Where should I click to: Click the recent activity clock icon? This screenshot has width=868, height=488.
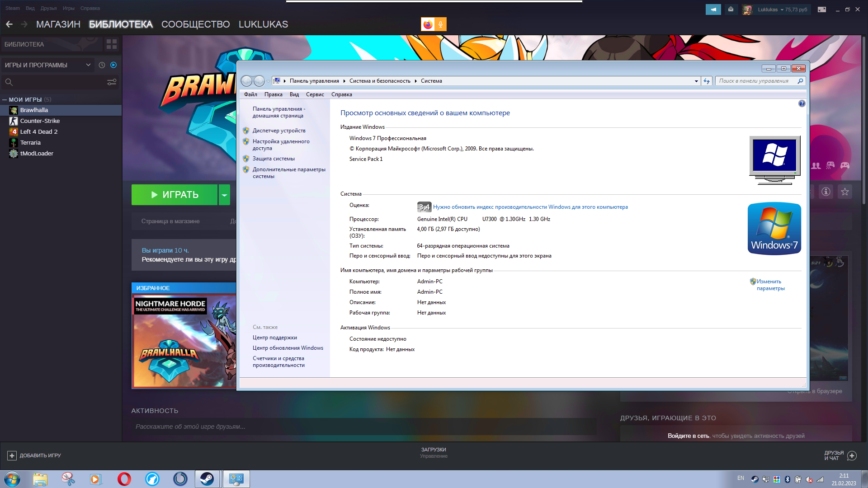coord(102,65)
